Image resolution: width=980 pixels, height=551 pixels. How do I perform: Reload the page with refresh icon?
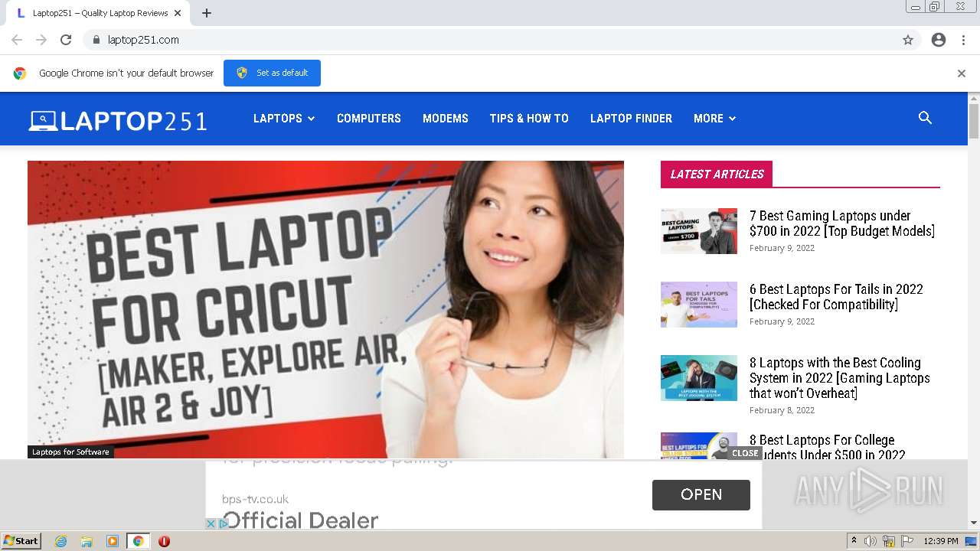click(x=66, y=40)
